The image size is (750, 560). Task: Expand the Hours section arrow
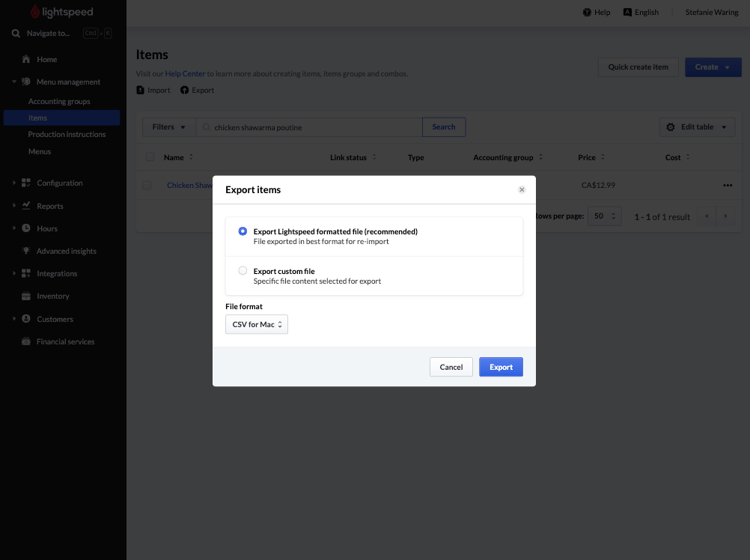click(14, 228)
